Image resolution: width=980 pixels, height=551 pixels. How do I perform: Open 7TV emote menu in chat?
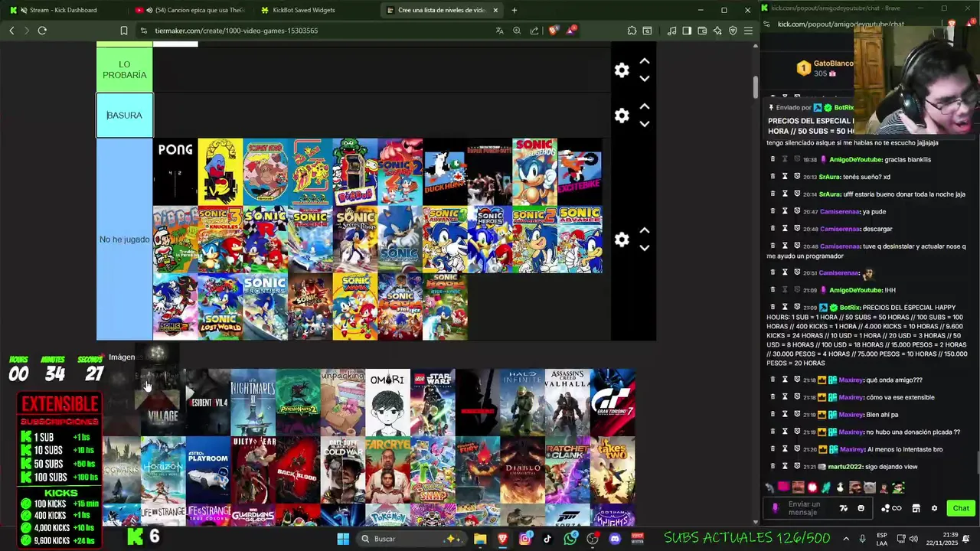coord(844,508)
